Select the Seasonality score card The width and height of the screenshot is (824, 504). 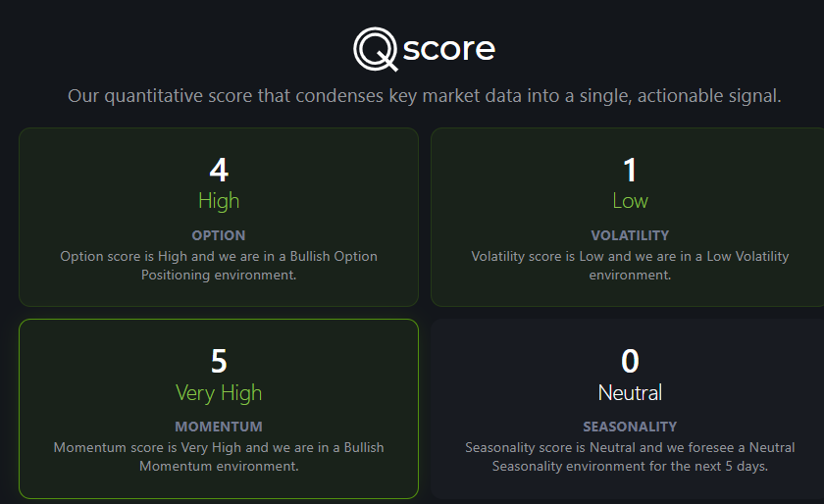pyautogui.click(x=628, y=408)
